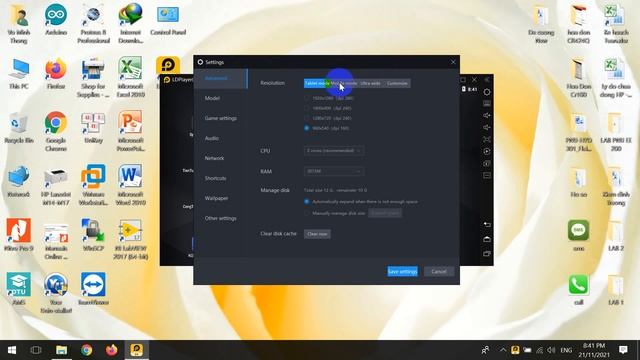Open Wallpaper settings section

[x=221, y=198]
